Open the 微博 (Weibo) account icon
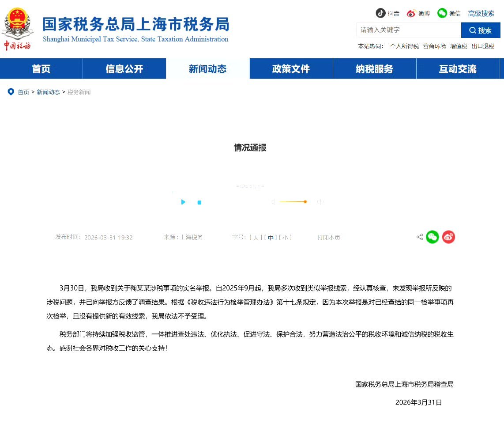 (411, 13)
